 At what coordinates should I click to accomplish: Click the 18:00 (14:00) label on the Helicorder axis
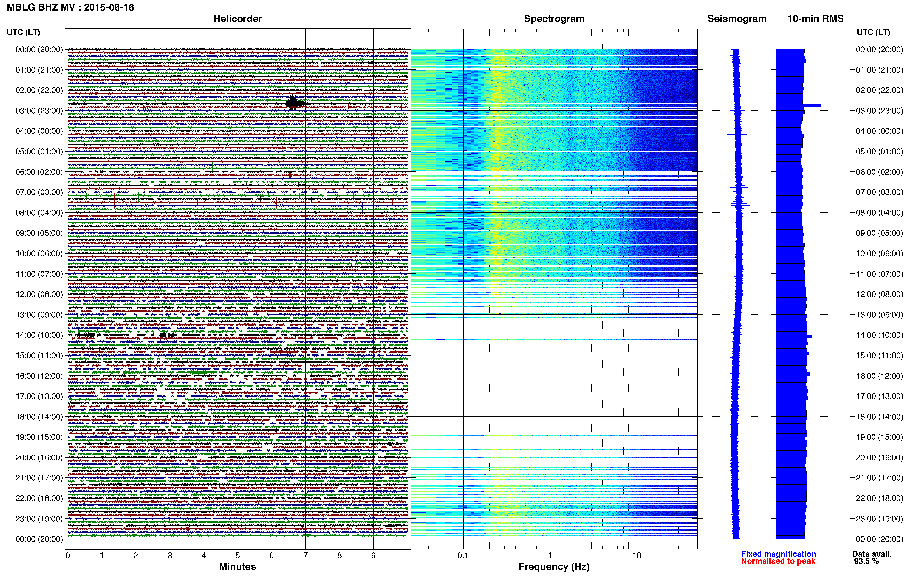tap(39, 417)
